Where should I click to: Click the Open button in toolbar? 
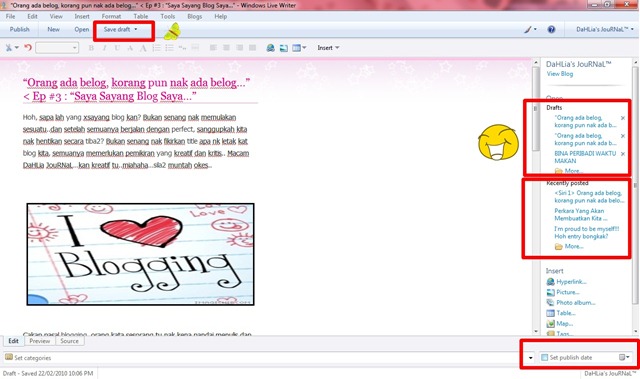tap(82, 29)
